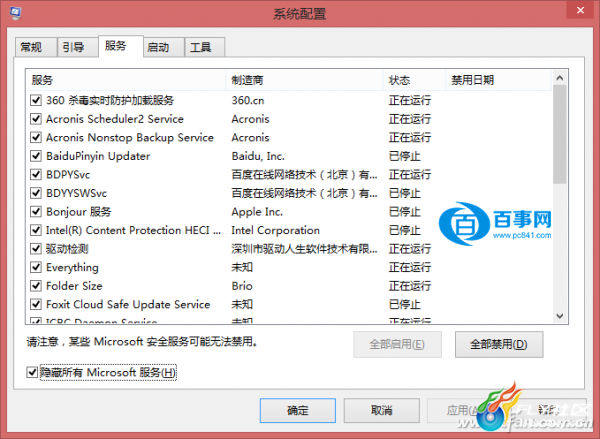Uncheck Intel(R) Content Protection HECI checkbox
Viewport: 600px width, 439px height.
click(x=36, y=230)
